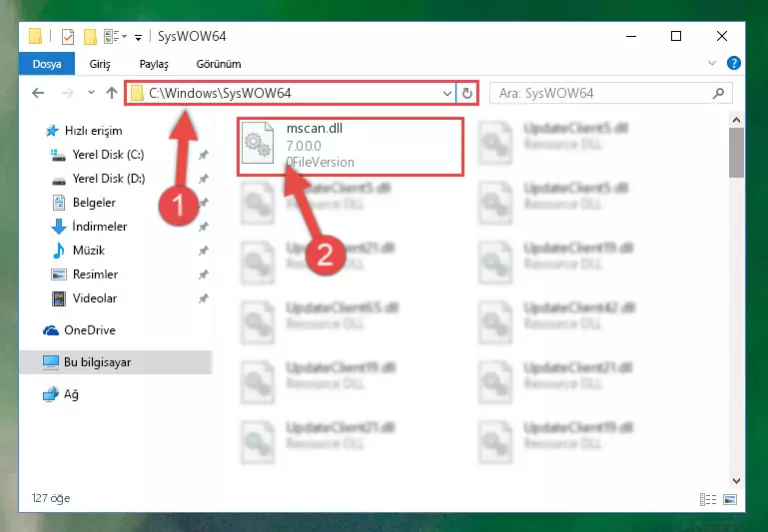The image size is (768, 532).
Task: Click the pin icon beside Yerel Disk (D:)
Action: (x=204, y=179)
